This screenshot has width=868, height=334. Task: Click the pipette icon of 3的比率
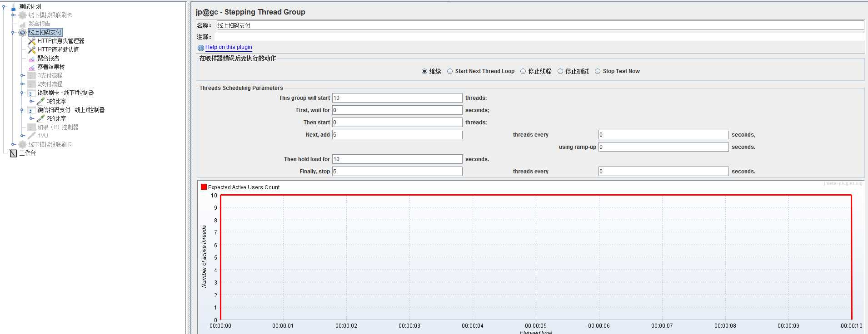41,101
